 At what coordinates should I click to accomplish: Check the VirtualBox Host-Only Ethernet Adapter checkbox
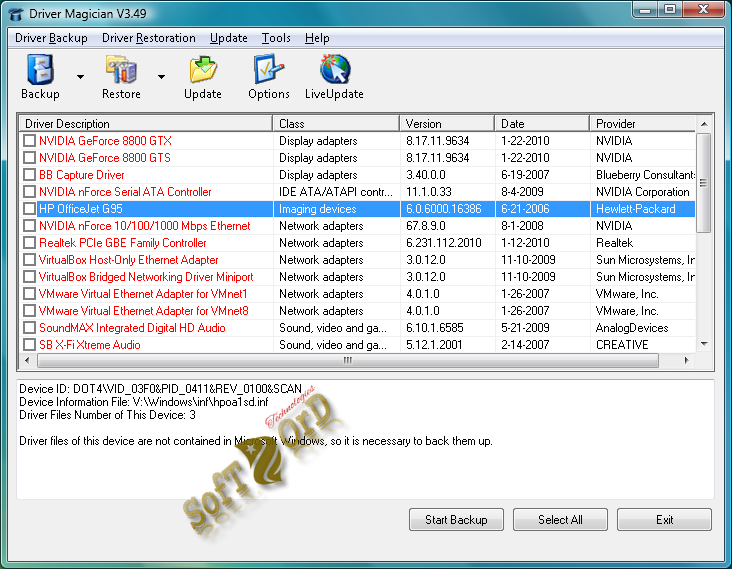point(29,260)
